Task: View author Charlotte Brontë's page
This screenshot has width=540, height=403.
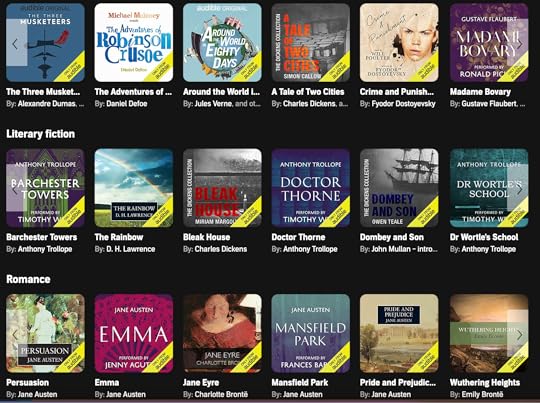Action: click(221, 394)
